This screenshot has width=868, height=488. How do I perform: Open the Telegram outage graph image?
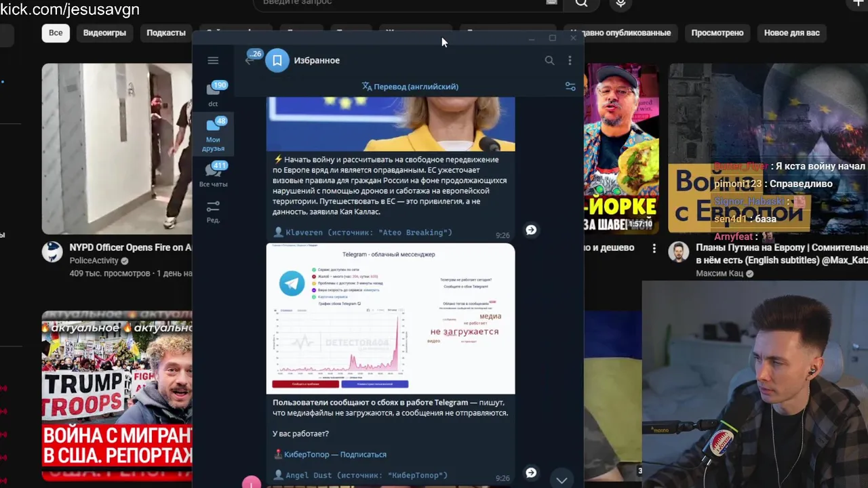pyautogui.click(x=391, y=319)
